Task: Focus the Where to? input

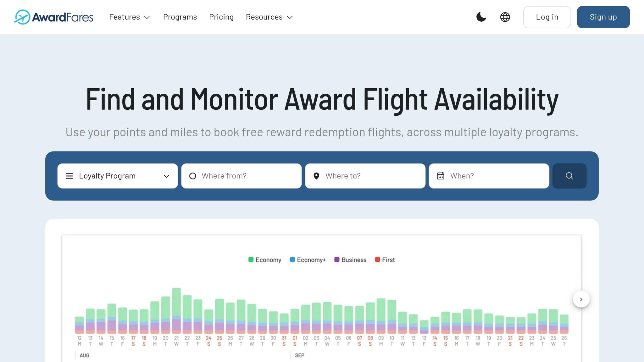Action: (365, 176)
